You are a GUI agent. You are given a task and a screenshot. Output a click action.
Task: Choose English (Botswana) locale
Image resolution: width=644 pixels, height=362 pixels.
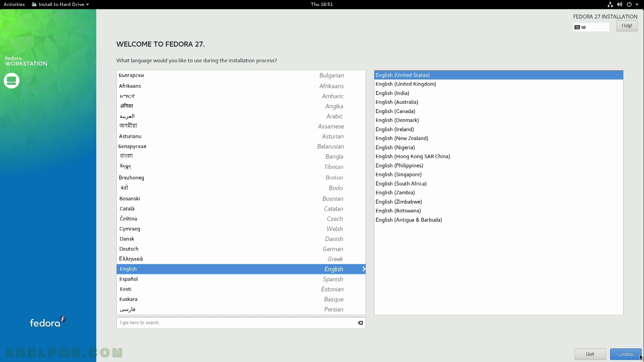click(498, 211)
